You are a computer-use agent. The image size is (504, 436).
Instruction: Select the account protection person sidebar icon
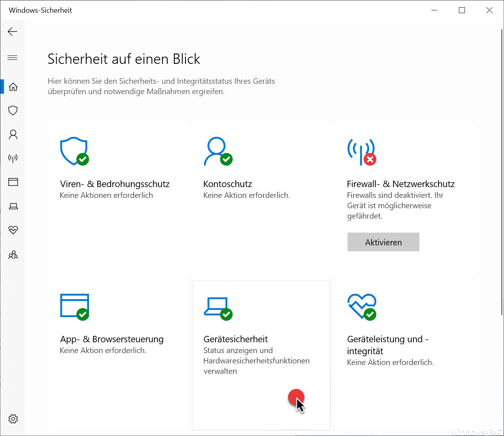point(13,134)
